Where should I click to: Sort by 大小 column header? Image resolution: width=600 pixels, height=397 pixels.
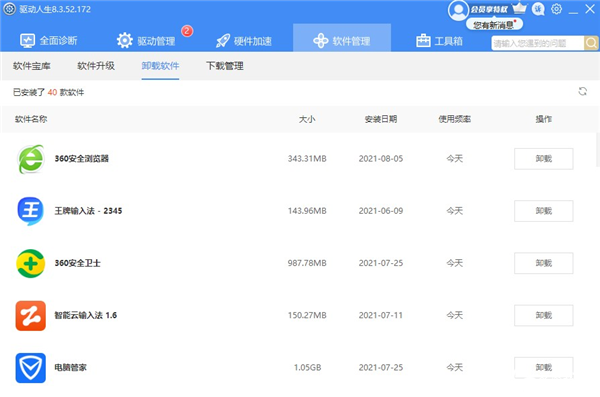[x=307, y=119]
